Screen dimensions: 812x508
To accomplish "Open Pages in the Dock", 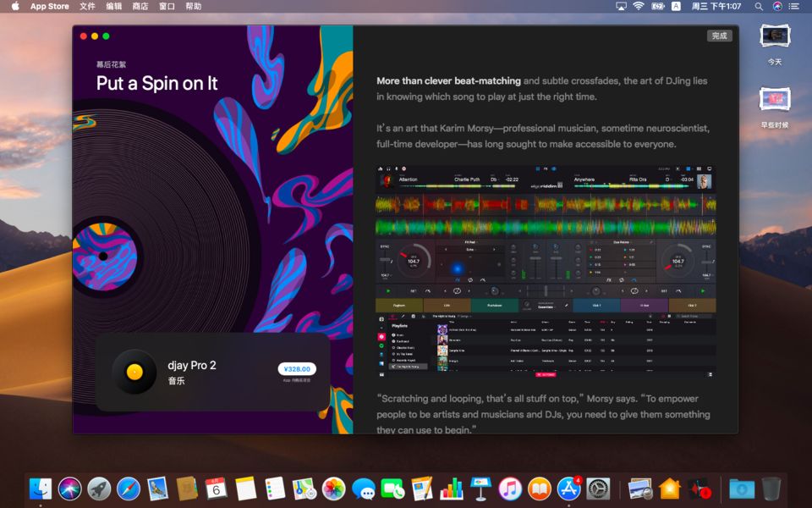I will pos(422,489).
